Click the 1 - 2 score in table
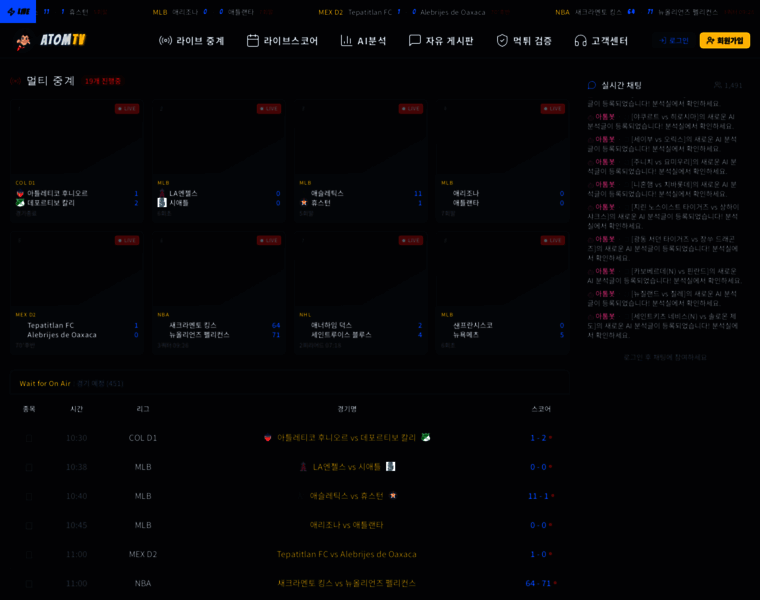The width and height of the screenshot is (760, 600). point(538,438)
